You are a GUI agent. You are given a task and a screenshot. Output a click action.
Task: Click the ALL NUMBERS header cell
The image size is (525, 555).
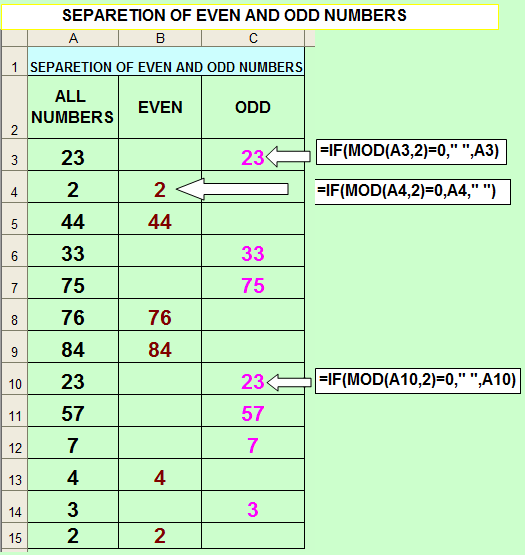click(73, 107)
